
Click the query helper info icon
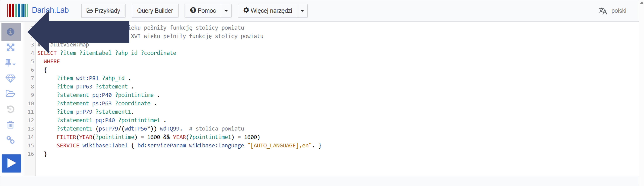[x=11, y=32]
